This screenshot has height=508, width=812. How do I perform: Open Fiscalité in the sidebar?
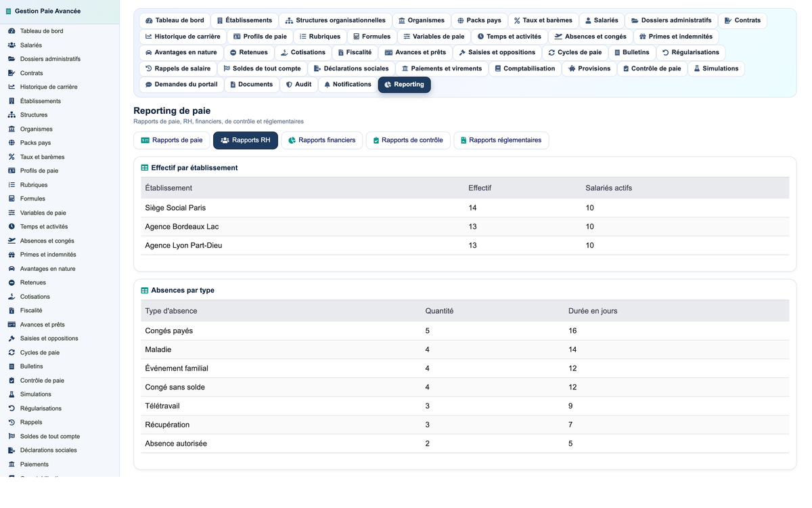coord(60,310)
